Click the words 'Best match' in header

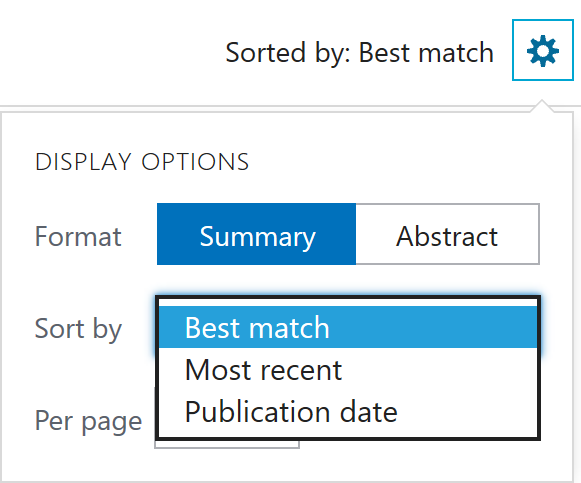coord(426,53)
